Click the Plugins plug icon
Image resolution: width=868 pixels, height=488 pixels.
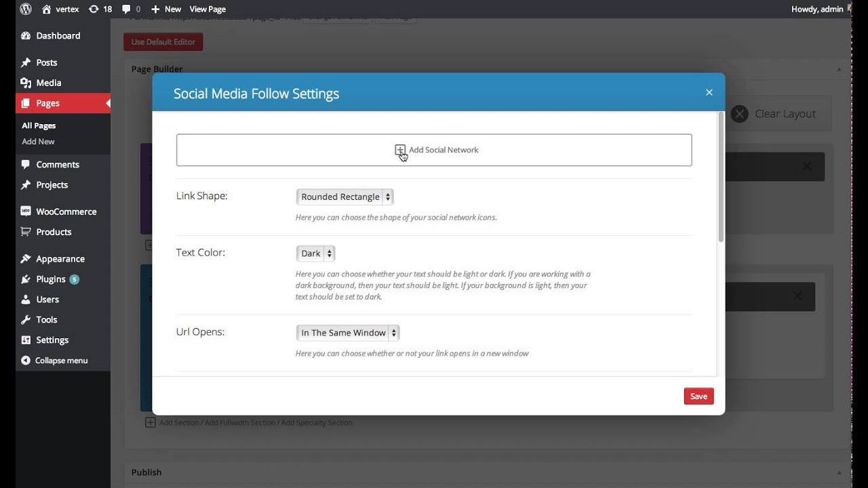click(x=26, y=279)
